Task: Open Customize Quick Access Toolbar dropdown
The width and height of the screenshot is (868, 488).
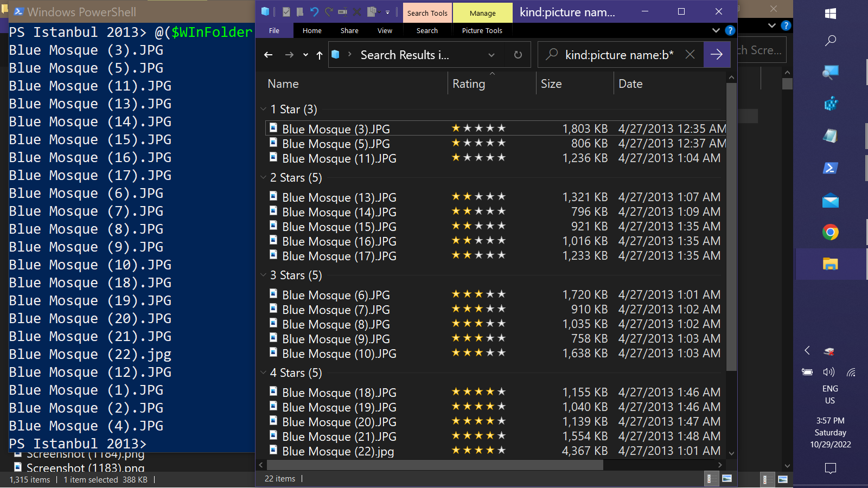Action: click(x=387, y=12)
